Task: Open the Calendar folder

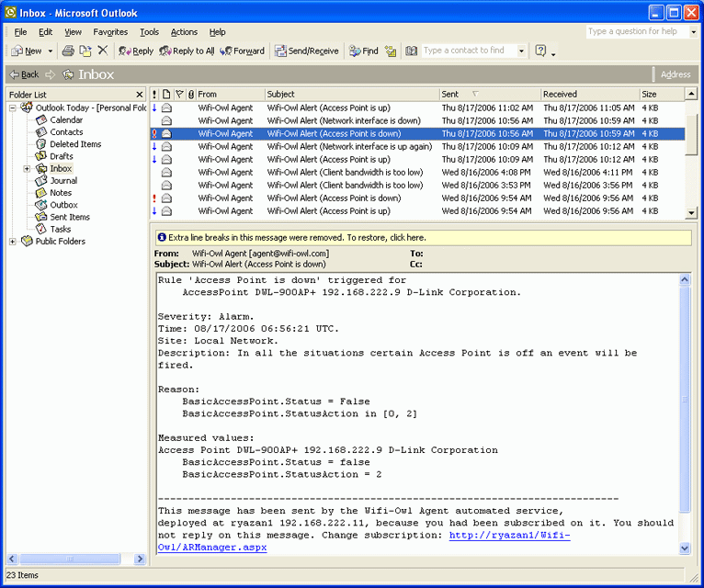Action: [x=65, y=119]
